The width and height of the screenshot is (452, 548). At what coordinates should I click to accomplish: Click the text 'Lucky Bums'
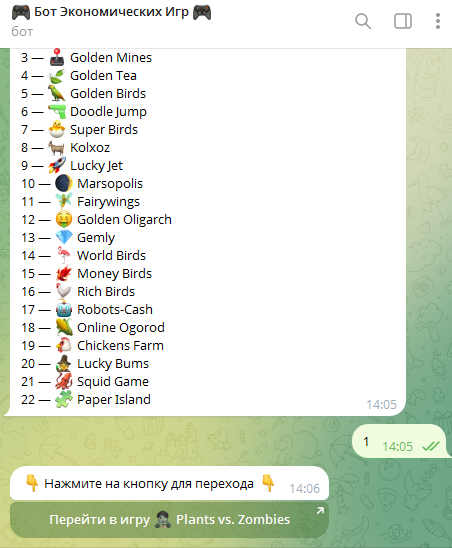pos(113,364)
